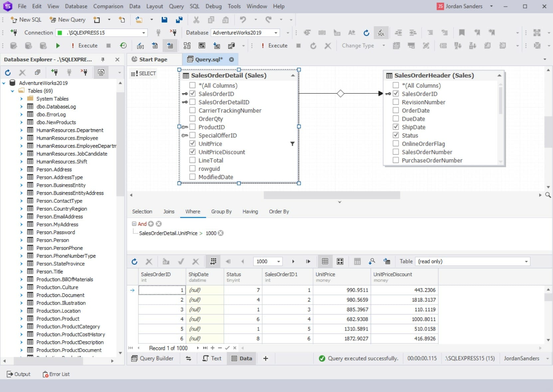
Task: Refresh the data grid results
Action: [134, 261]
